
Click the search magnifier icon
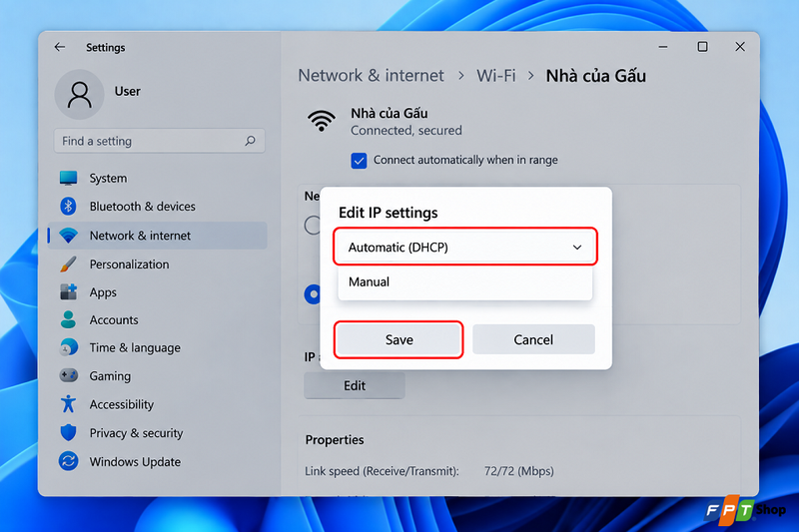[x=250, y=141]
